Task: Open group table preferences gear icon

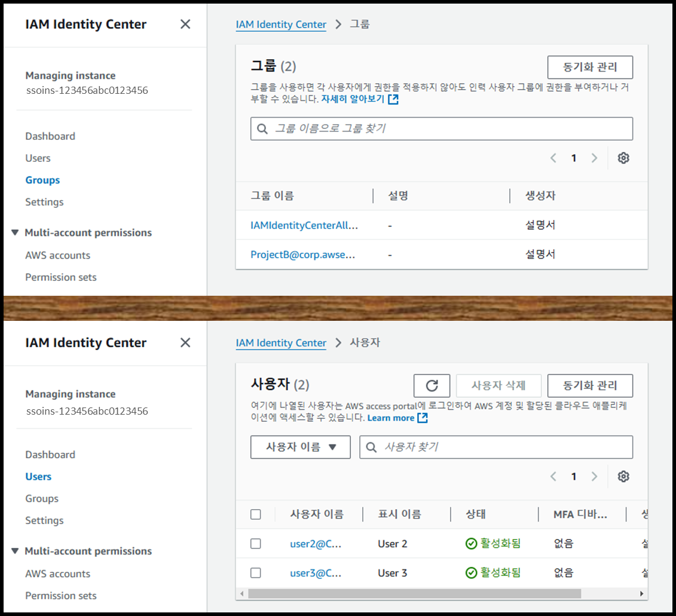Action: (x=623, y=158)
